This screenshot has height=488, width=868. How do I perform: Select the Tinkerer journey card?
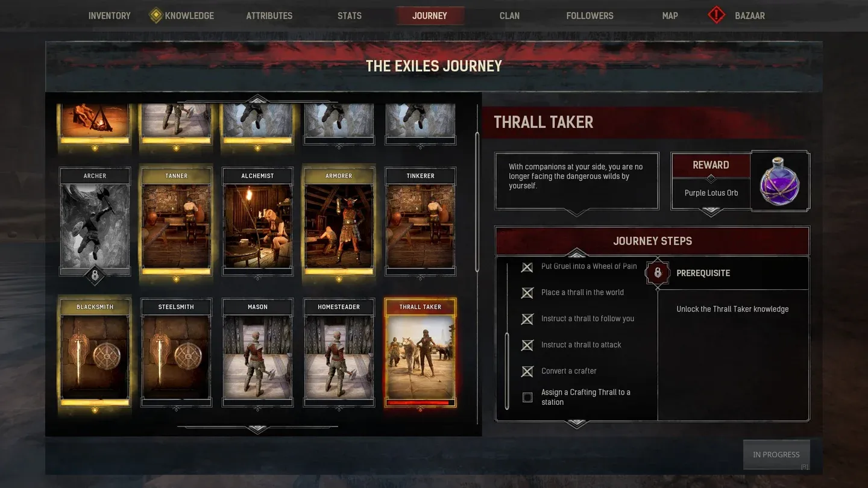click(420, 222)
